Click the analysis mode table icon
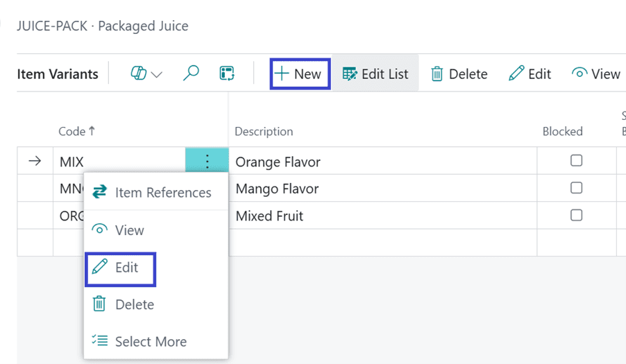This screenshot has width=626, height=364. click(227, 73)
